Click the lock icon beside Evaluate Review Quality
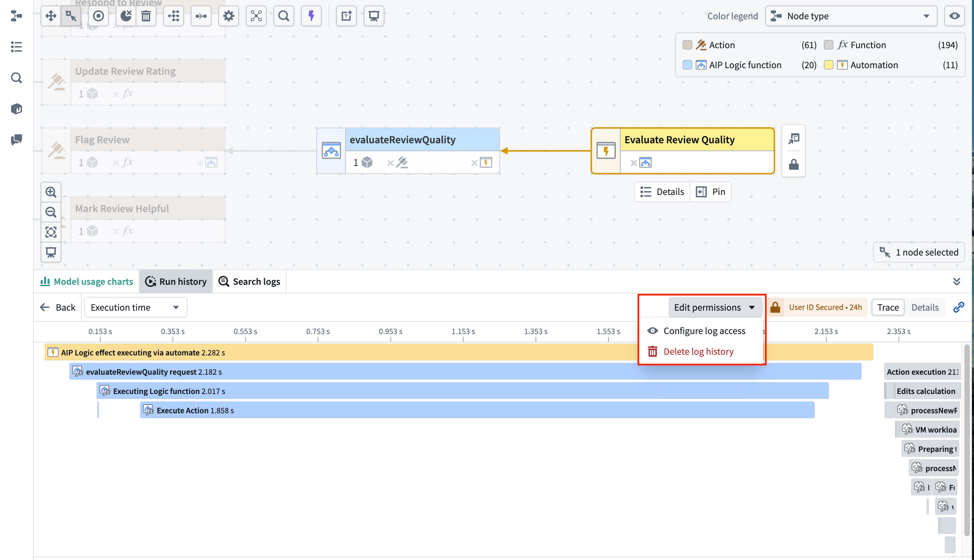 793,165
